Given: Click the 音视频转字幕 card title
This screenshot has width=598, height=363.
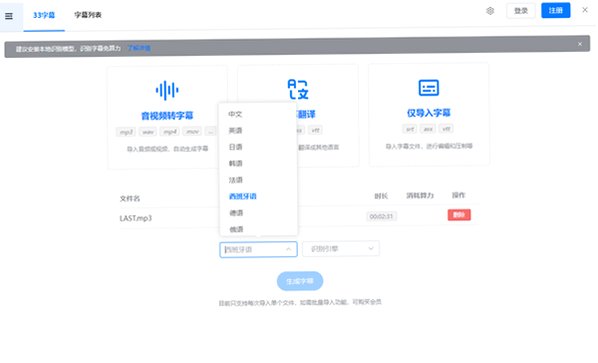Looking at the screenshot, I should click(167, 116).
